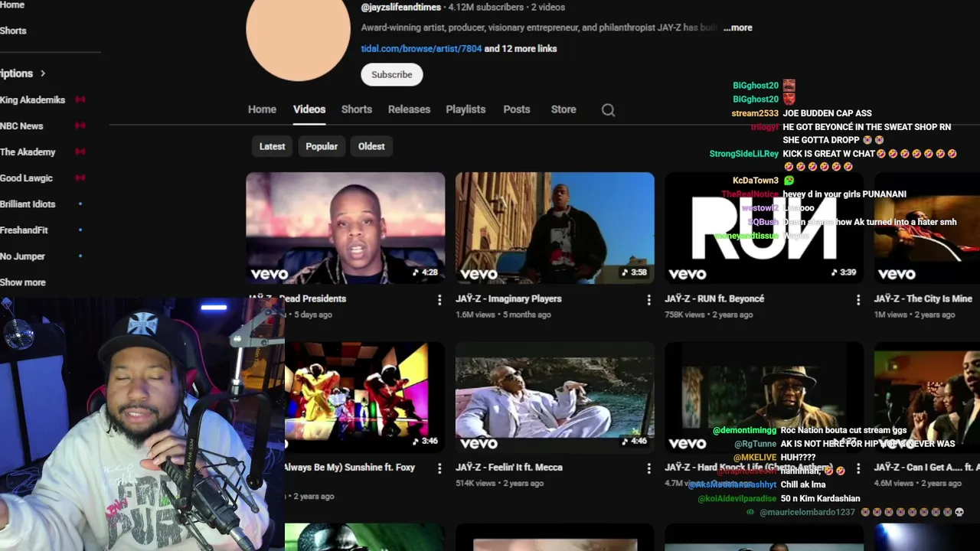Image resolution: width=980 pixels, height=551 pixels.
Task: Open 'JAŸ-Z - Imaginary Players' title
Action: click(x=508, y=299)
